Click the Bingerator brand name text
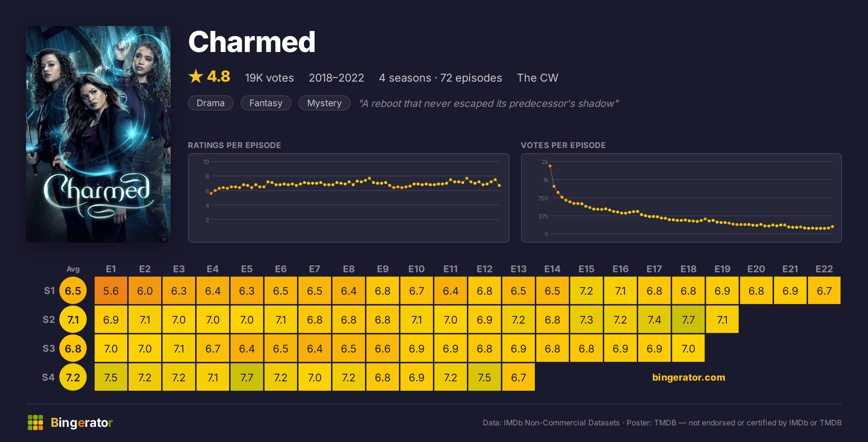 (82, 422)
